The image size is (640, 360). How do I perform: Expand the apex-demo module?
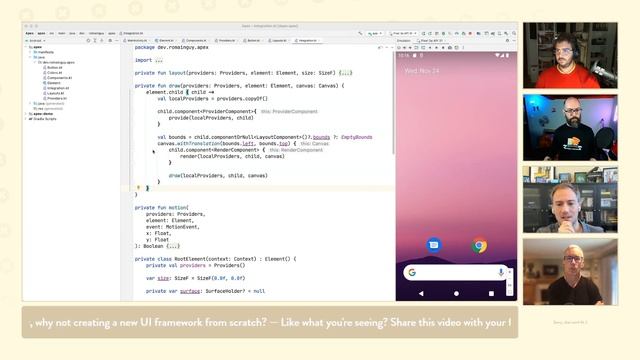point(26,113)
